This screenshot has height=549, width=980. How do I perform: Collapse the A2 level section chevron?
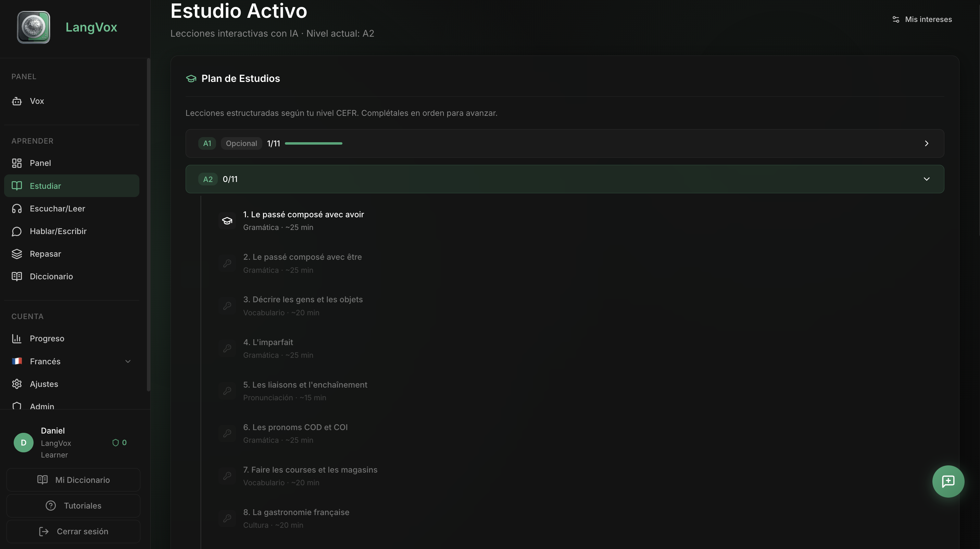point(926,179)
